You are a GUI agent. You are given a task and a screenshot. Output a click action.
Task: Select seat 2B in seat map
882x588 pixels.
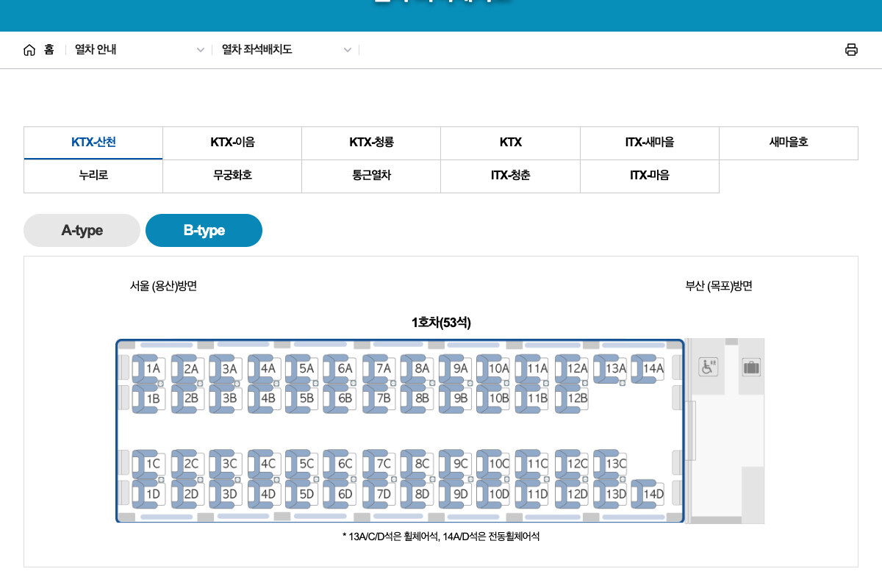(x=187, y=398)
